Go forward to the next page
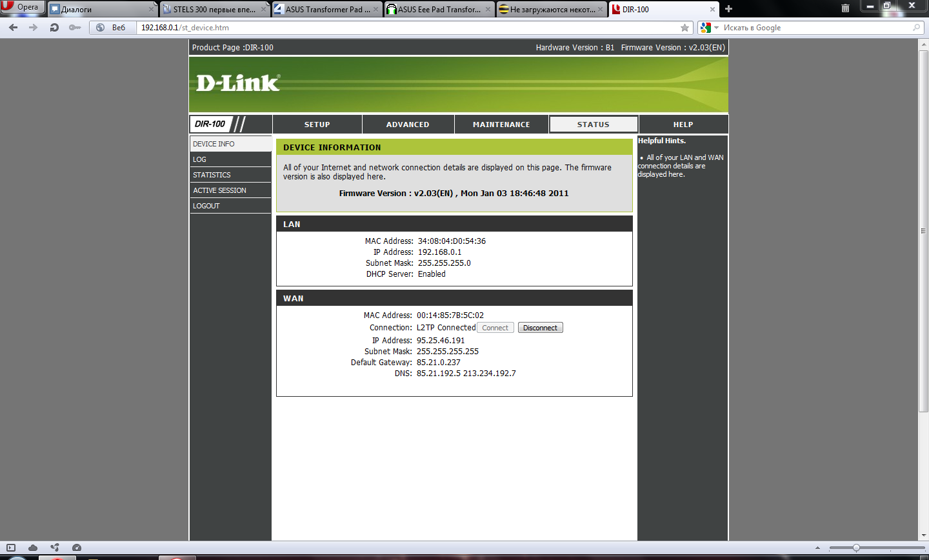Viewport: 929px width, 560px height. click(x=34, y=28)
